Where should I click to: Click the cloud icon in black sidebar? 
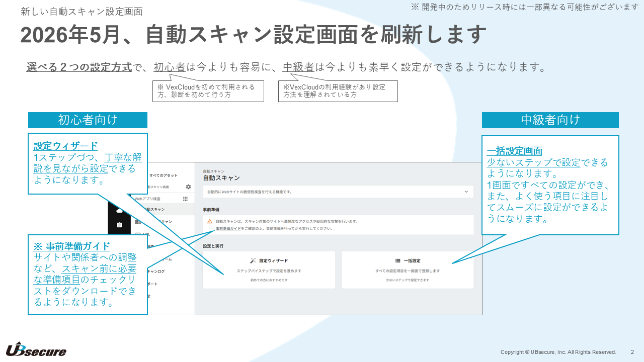[x=119, y=210]
